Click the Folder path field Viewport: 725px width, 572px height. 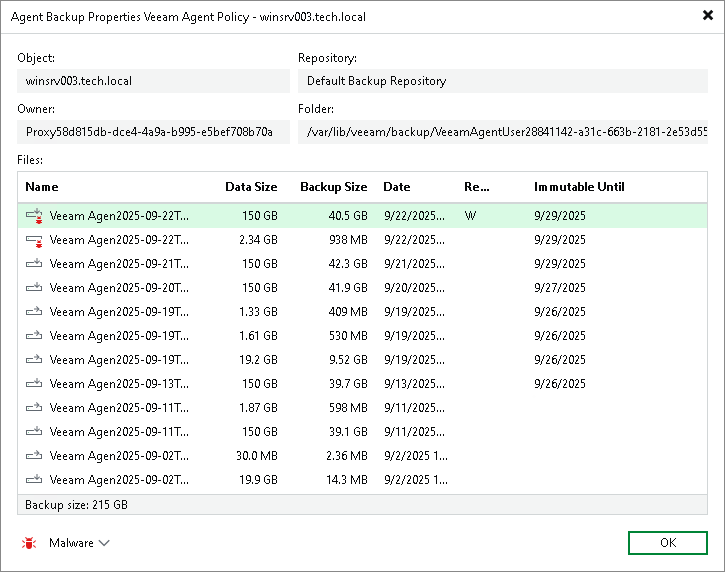pos(503,132)
